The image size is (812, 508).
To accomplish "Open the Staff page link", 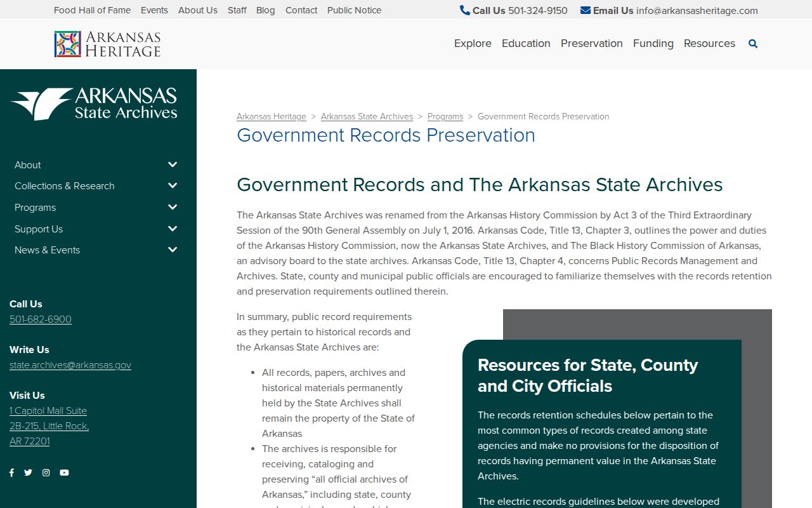I will coord(237,10).
